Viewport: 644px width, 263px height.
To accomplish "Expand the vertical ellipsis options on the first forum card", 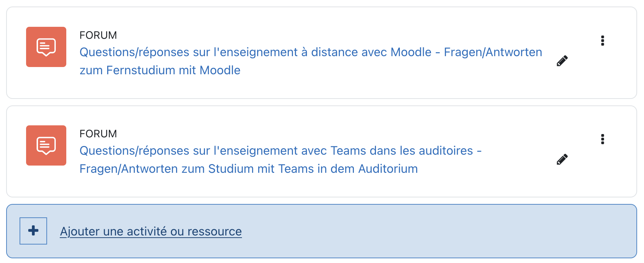I will pyautogui.click(x=603, y=41).
